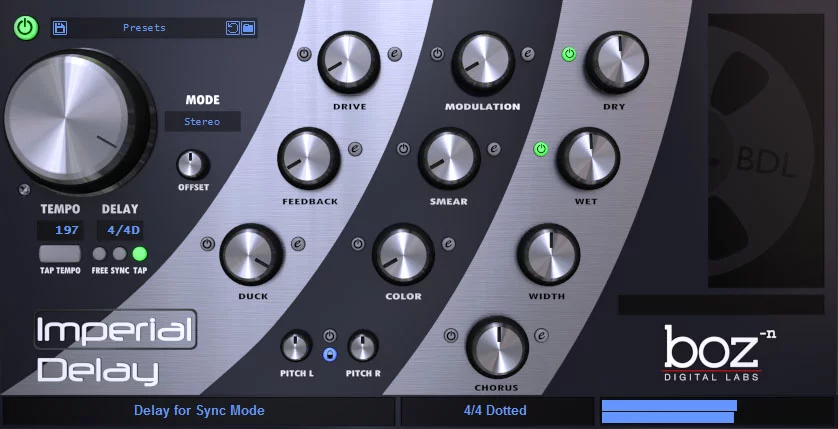Toggle the green plugin power button

click(26, 27)
